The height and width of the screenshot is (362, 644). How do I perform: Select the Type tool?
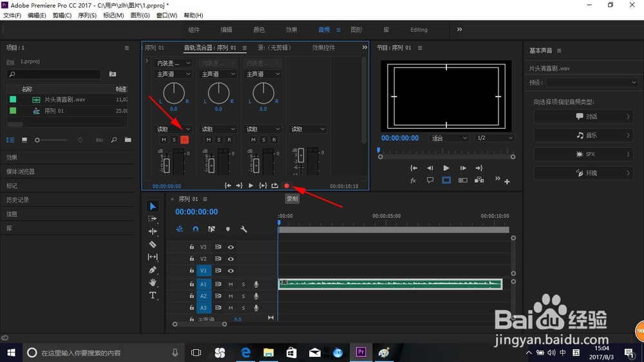(x=153, y=296)
